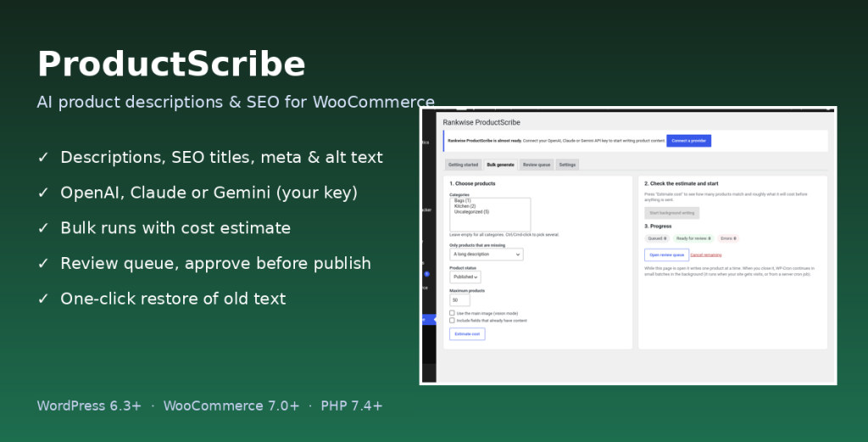868x442 pixels.
Task: Click the Estimate cost button
Action: pos(467,334)
